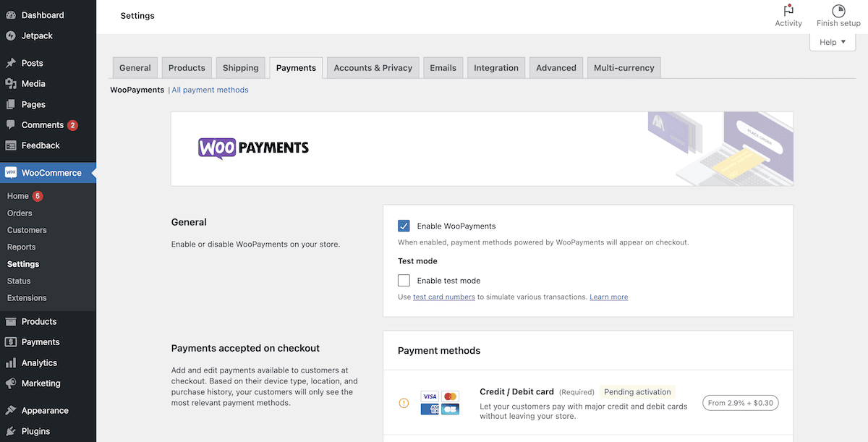
Task: Click the Media sidebar icon
Action: 11,84
